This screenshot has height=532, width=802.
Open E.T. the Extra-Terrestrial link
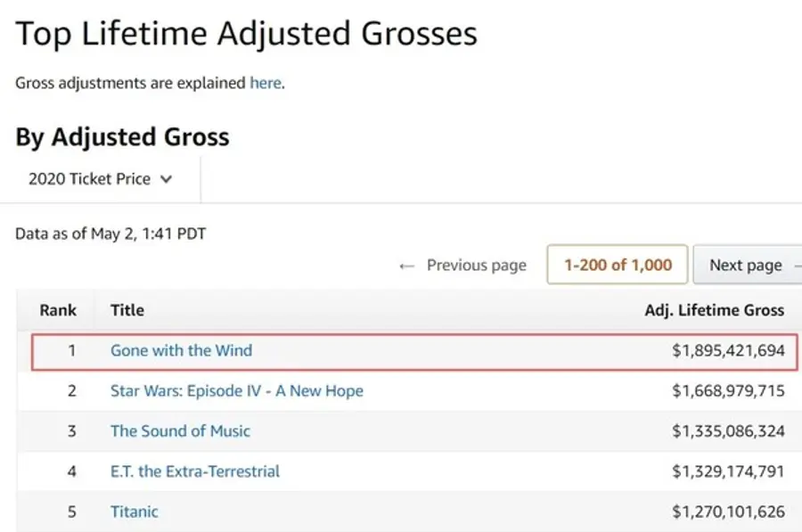tap(195, 471)
